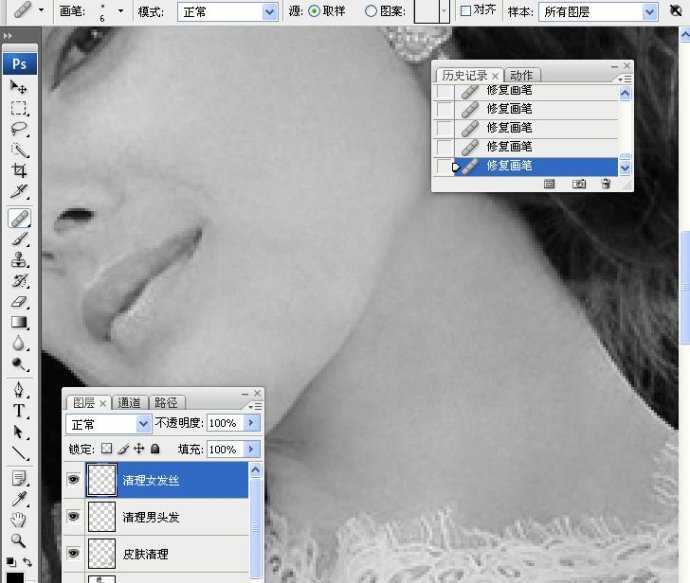The height and width of the screenshot is (583, 690).
Task: Select the Blur tool
Action: (18, 343)
